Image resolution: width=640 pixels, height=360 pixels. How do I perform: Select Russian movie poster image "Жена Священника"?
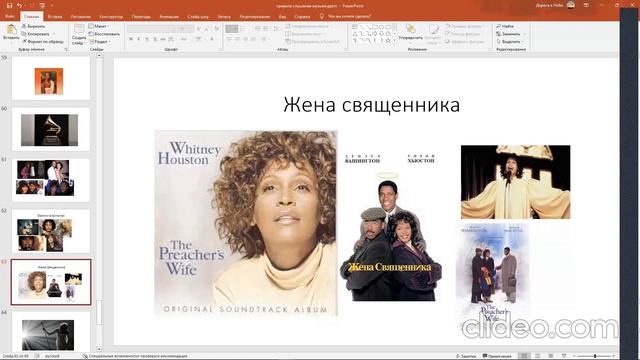391,227
